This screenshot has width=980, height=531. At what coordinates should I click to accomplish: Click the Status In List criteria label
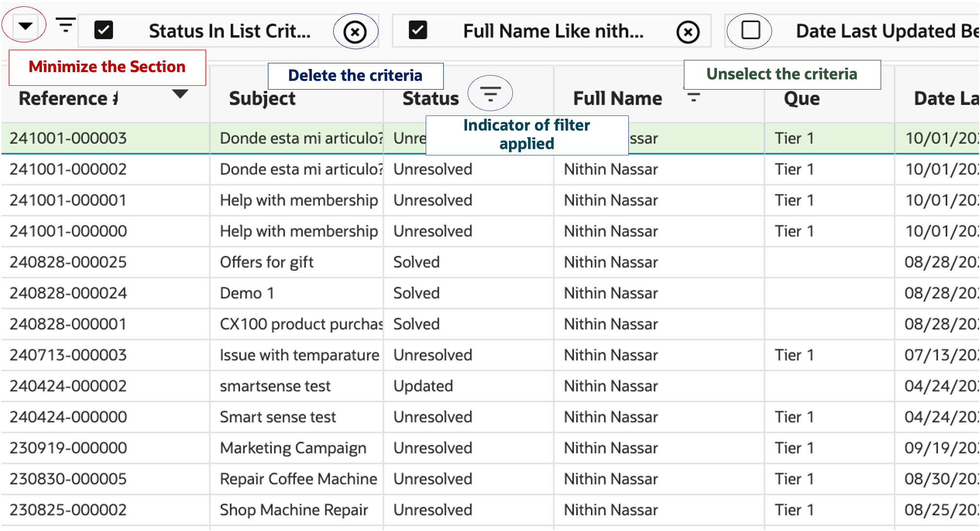pos(229,31)
